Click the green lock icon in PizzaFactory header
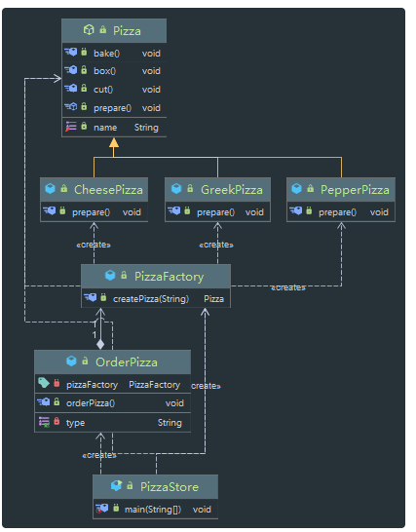 click(x=124, y=275)
